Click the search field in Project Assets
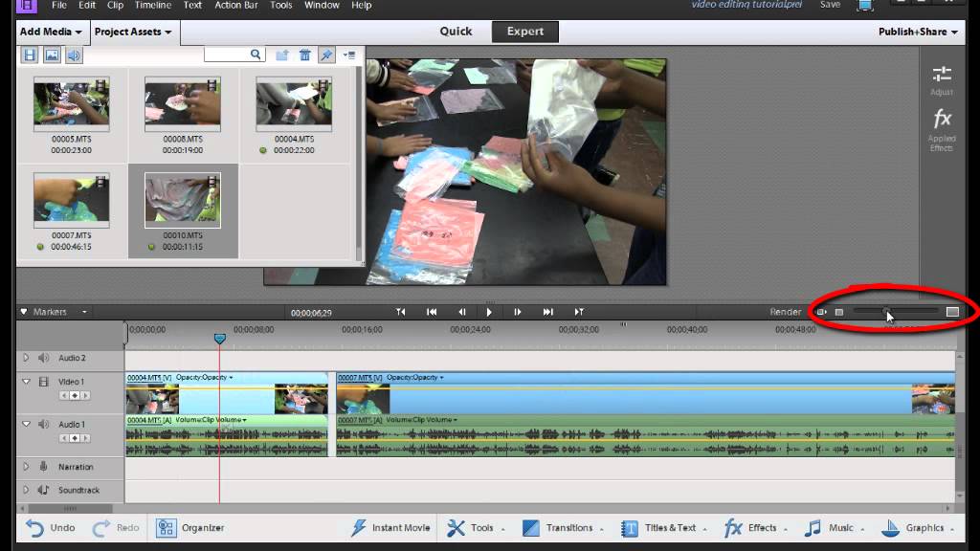Viewport: 980px width, 551px height. [234, 55]
